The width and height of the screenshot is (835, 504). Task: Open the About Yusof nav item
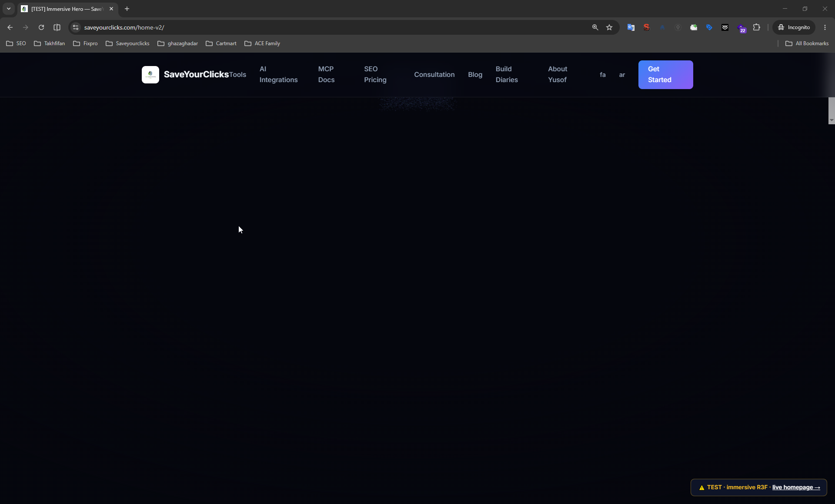tap(558, 74)
